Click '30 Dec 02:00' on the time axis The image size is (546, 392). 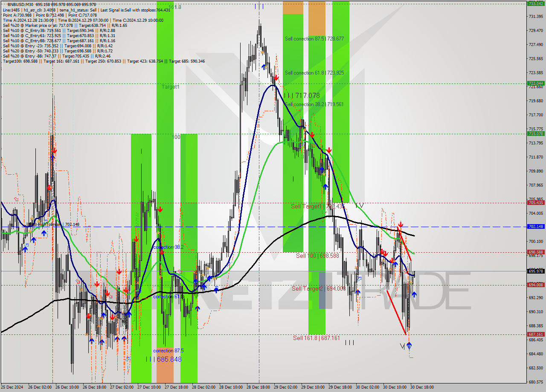pyautogui.click(x=367, y=387)
